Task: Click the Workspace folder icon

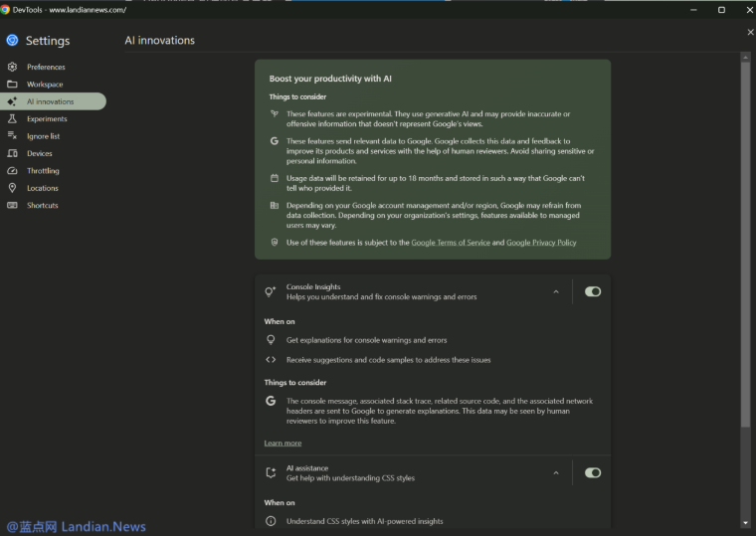Action: [x=12, y=85]
